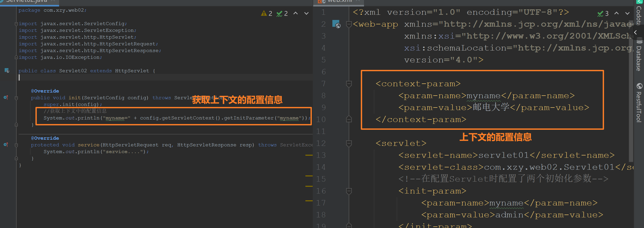
Task: Click the @Override annotation above service
Action: pyautogui.click(x=45, y=138)
